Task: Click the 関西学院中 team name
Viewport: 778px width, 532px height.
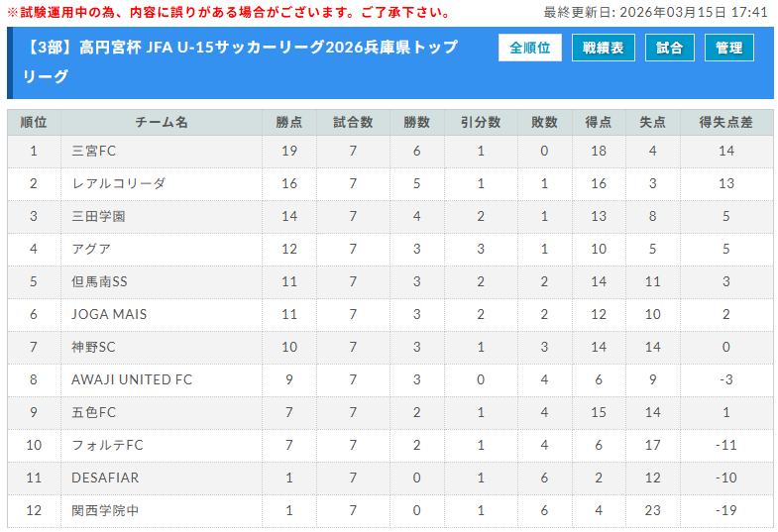Action: point(105,510)
